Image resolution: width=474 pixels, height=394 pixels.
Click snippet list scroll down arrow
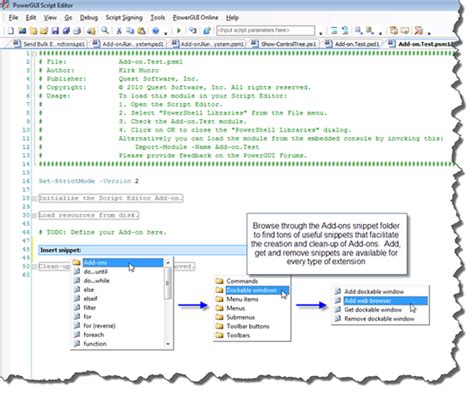[x=168, y=344]
